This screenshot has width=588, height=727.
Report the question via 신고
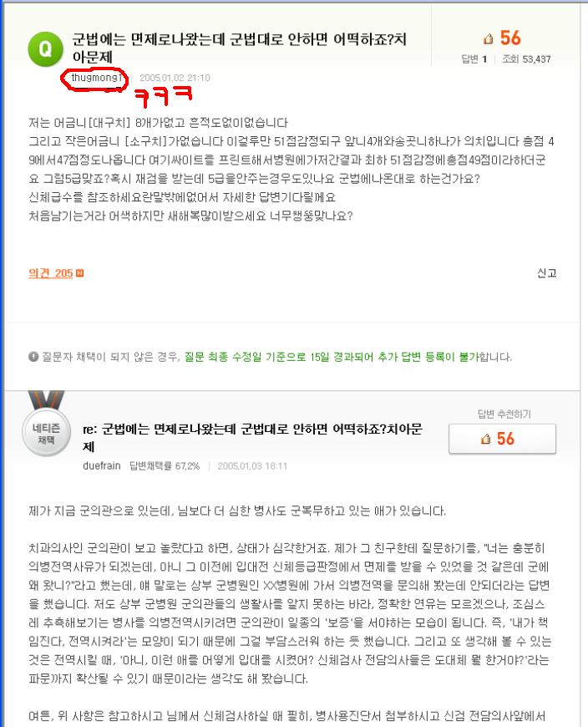point(546,273)
